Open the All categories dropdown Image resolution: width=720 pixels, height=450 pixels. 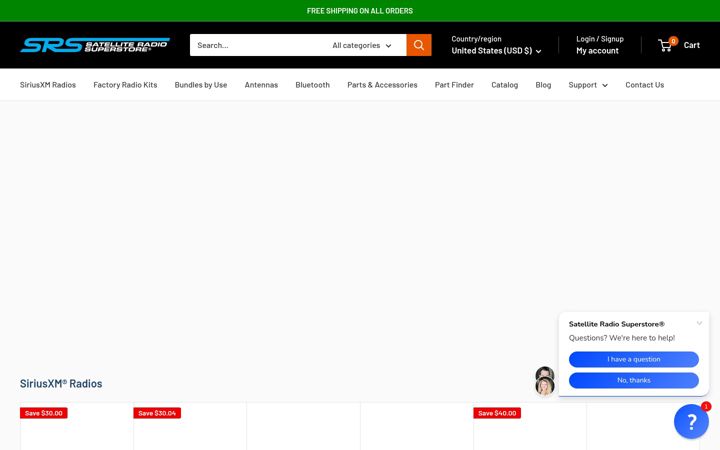pyautogui.click(x=361, y=45)
